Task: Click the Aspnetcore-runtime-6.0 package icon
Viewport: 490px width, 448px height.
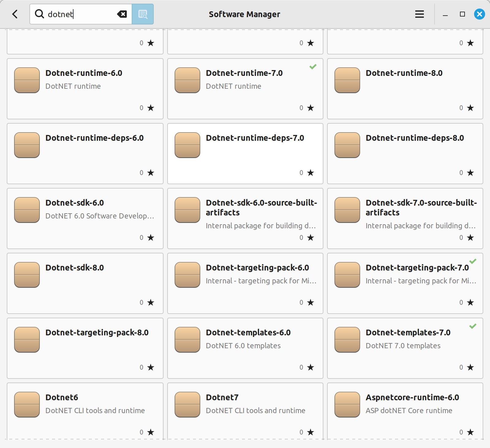Action: (x=347, y=405)
